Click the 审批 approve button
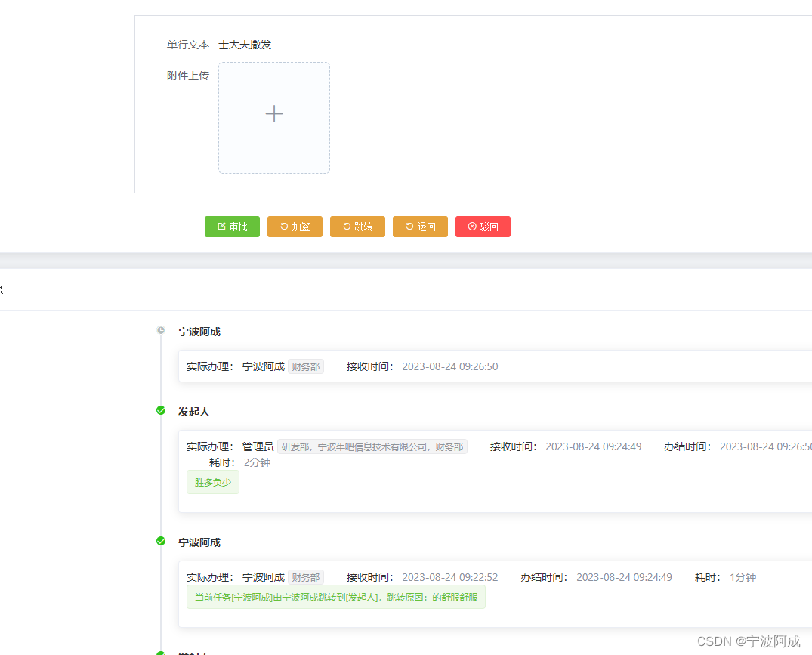The width and height of the screenshot is (812, 655). (x=232, y=226)
